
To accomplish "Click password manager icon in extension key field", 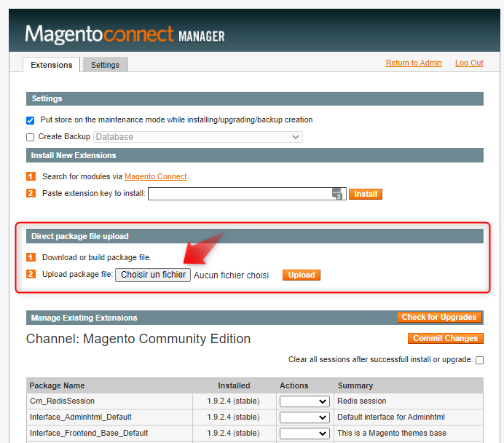I will (337, 194).
